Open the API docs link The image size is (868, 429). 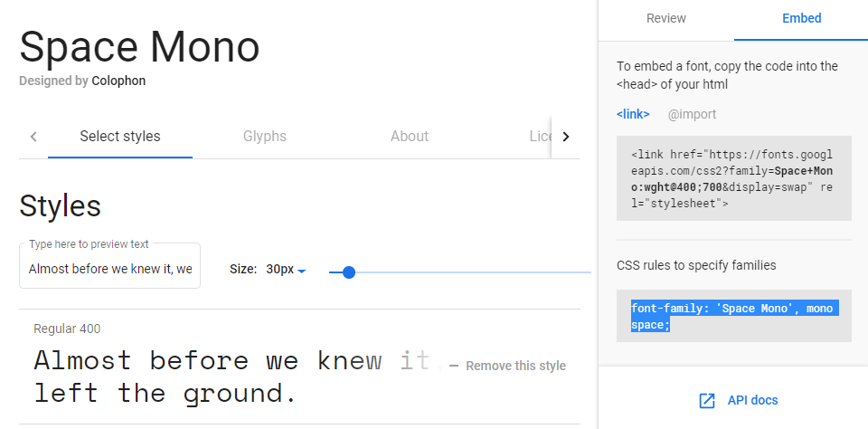point(752,400)
